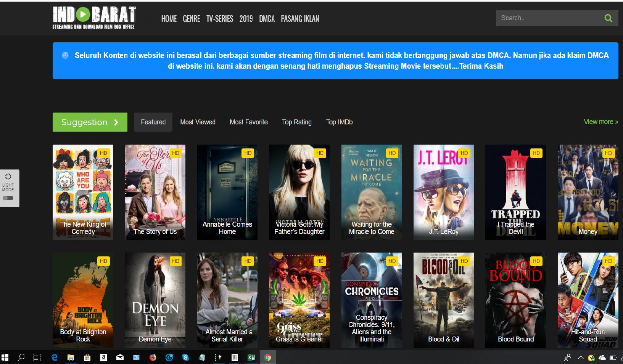Open the DMCA page
The image size is (623, 364).
(267, 18)
